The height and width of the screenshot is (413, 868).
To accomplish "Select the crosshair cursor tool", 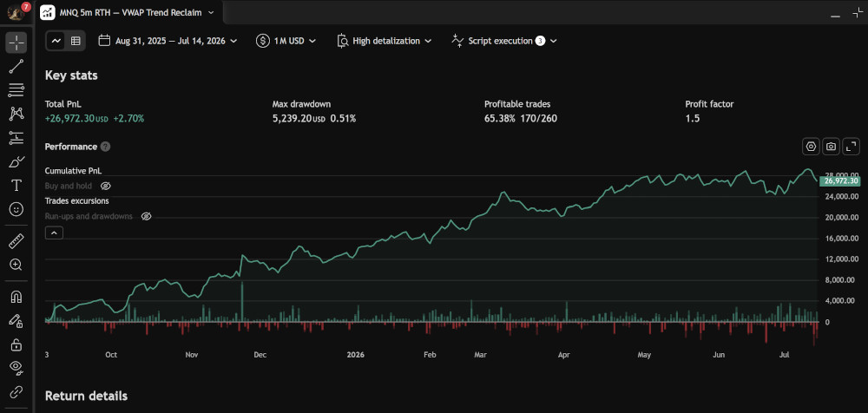I will [x=16, y=42].
